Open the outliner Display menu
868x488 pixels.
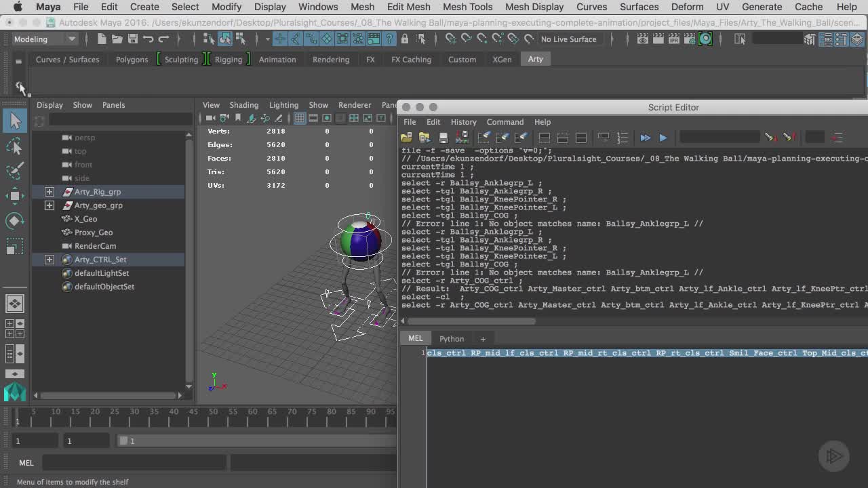[x=50, y=105]
